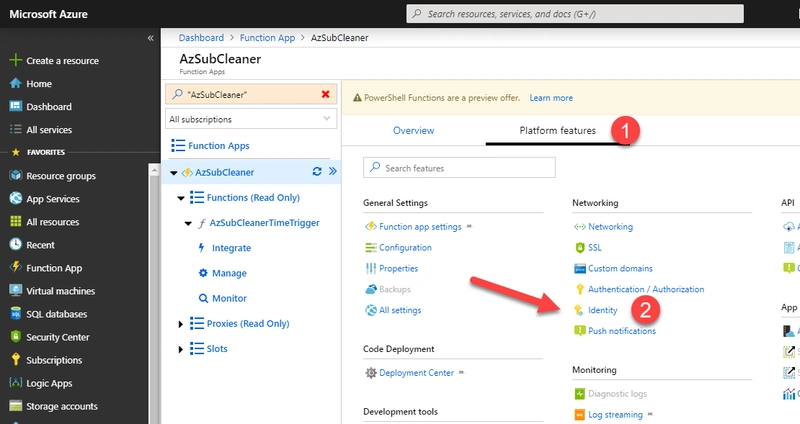
Task: Switch to the Overview tab
Action: click(x=413, y=131)
